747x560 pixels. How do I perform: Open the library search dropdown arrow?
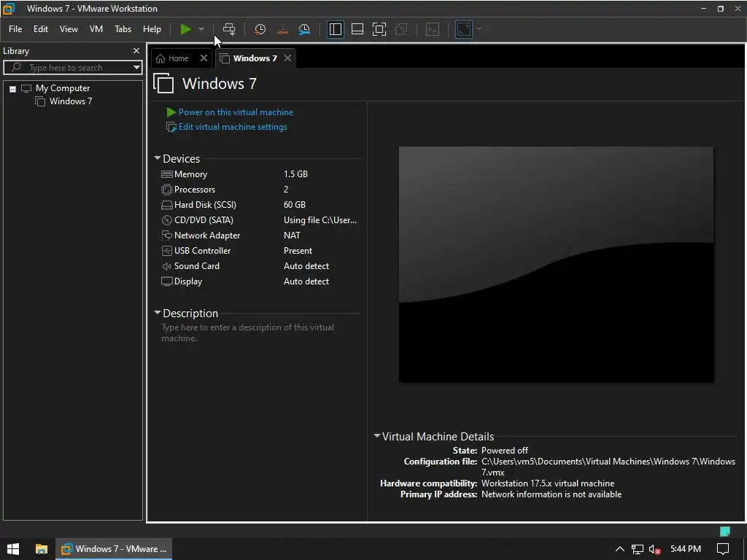tap(136, 68)
